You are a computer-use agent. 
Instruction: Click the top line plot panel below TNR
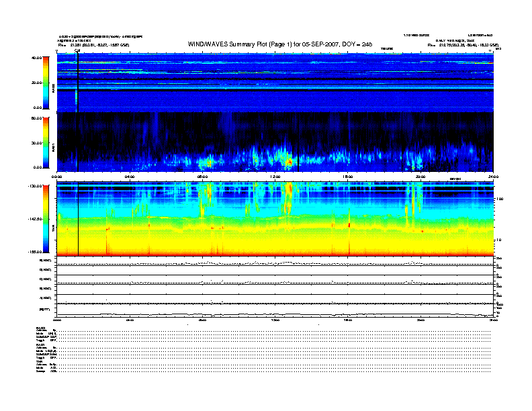tap(275, 261)
